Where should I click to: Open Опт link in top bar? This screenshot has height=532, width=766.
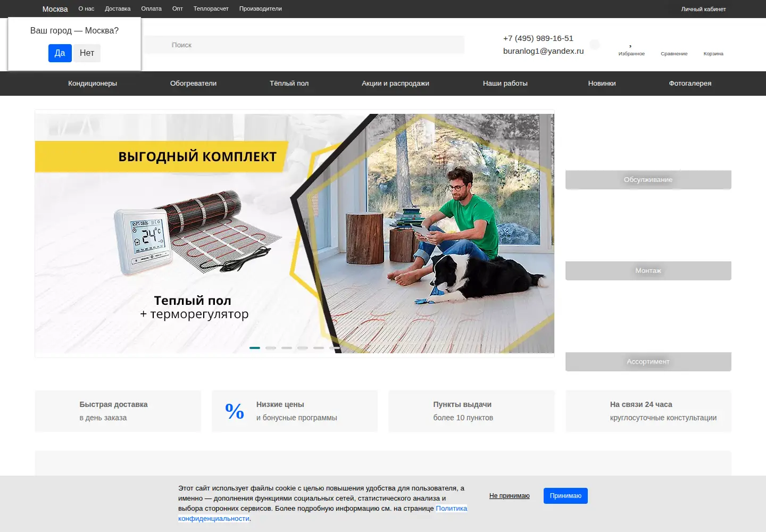178,9
